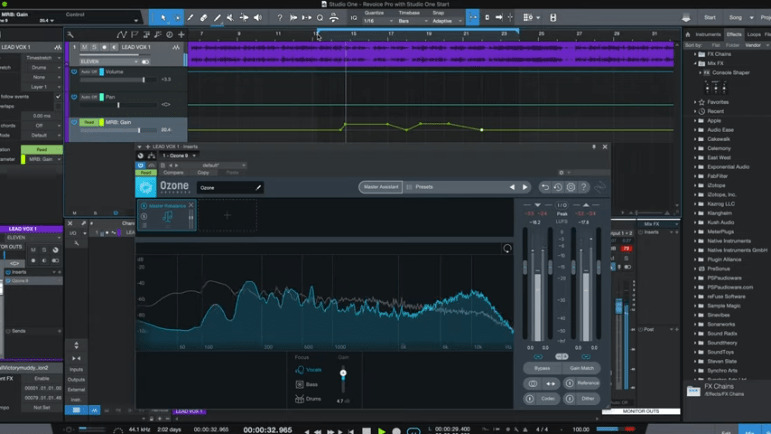Adjust the Master Rebalance Gain slider
The height and width of the screenshot is (434, 771).
click(343, 374)
